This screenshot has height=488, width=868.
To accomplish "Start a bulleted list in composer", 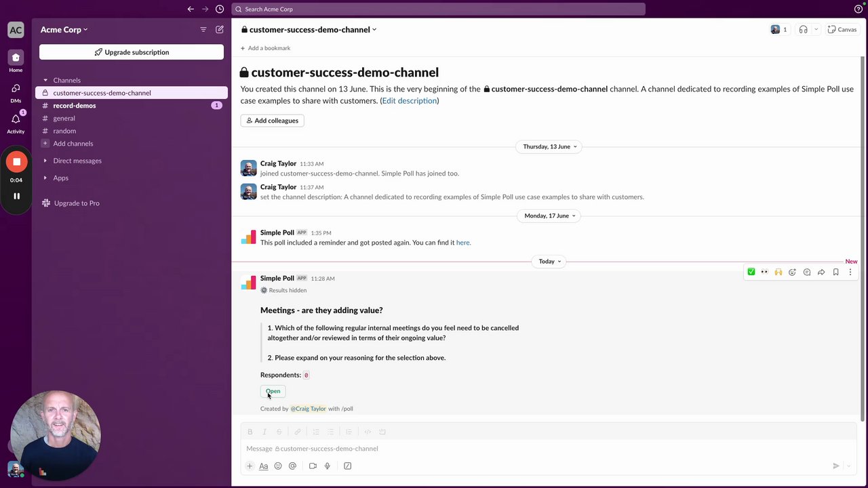I will pyautogui.click(x=330, y=432).
